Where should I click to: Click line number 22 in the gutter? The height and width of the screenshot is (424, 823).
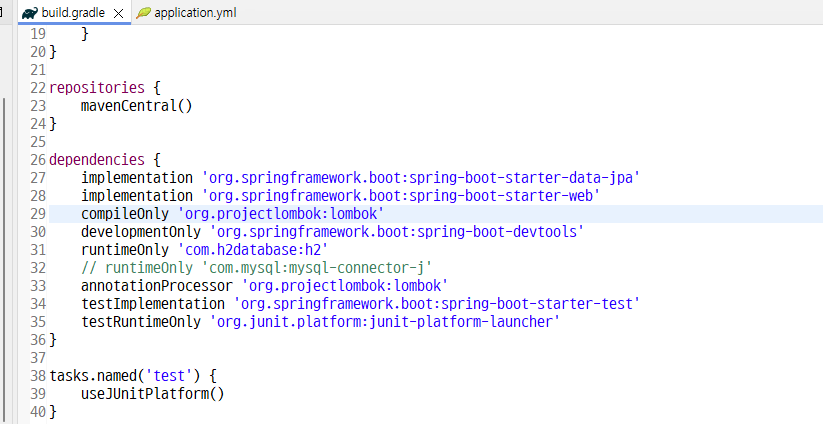[38, 88]
